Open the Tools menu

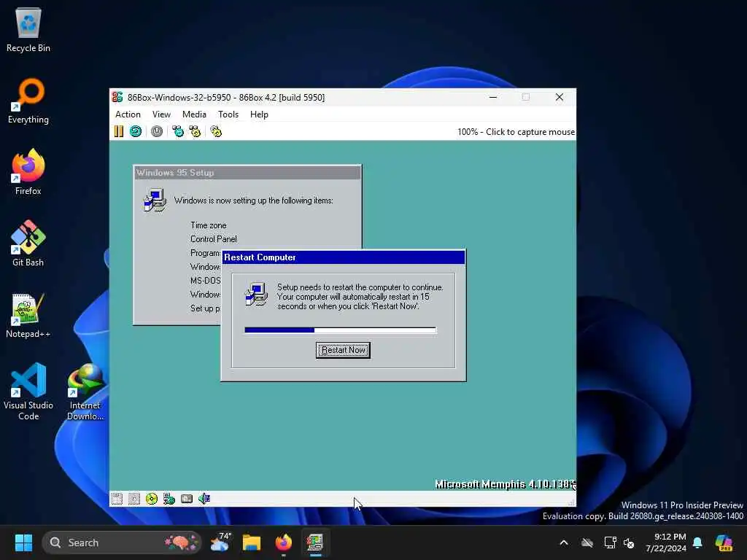click(x=228, y=114)
